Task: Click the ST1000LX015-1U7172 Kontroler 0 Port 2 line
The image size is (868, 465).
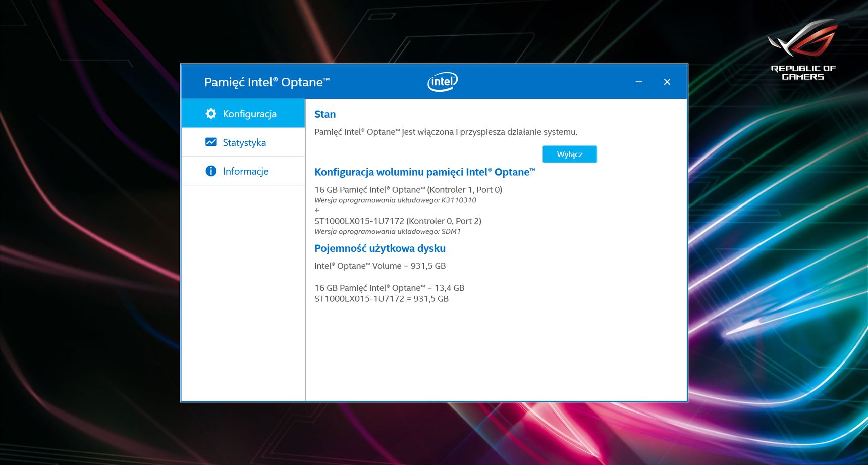Action: (x=398, y=221)
